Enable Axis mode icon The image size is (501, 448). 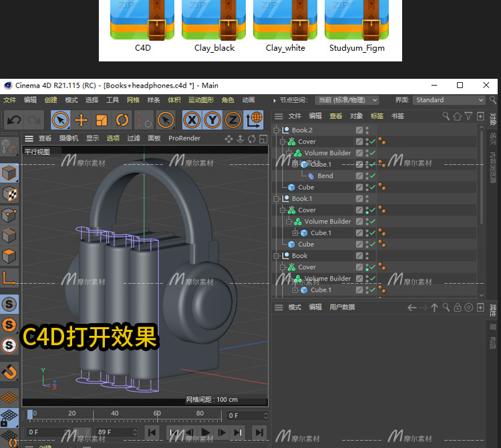click(x=9, y=278)
